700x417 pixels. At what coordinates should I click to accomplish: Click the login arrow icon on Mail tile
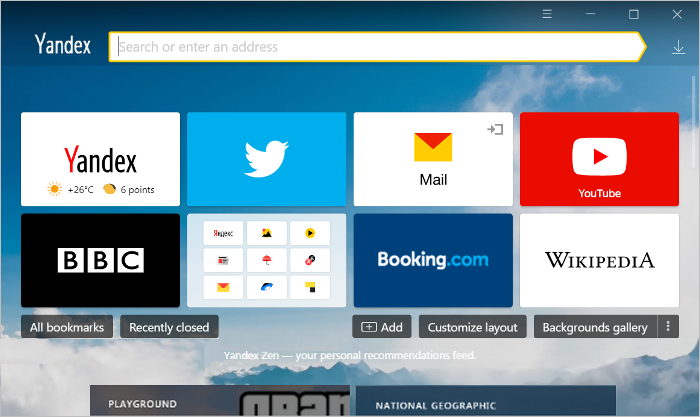point(495,129)
